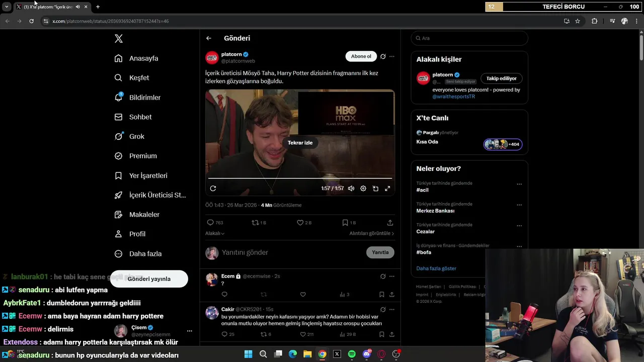The image size is (644, 362).
Task: Open Profil page
Action: 130,234
